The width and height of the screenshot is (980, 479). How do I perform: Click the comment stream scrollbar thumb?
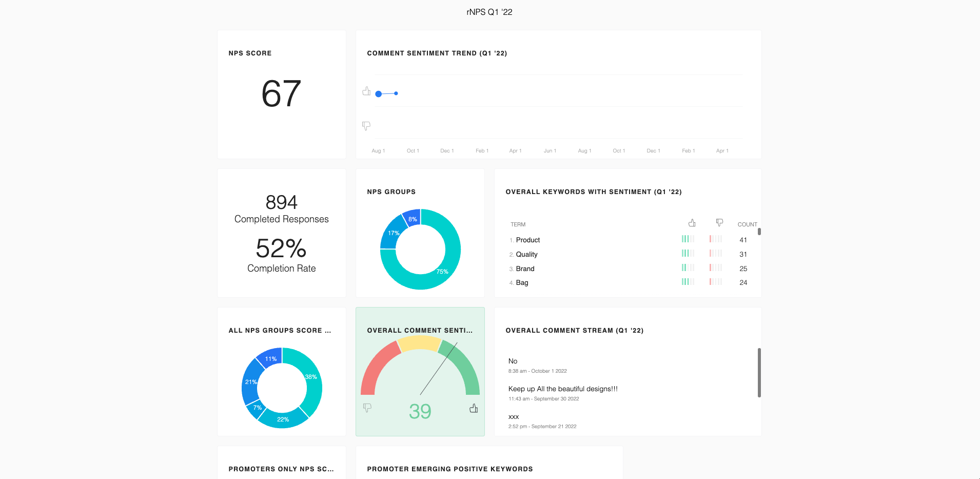pyautogui.click(x=759, y=373)
